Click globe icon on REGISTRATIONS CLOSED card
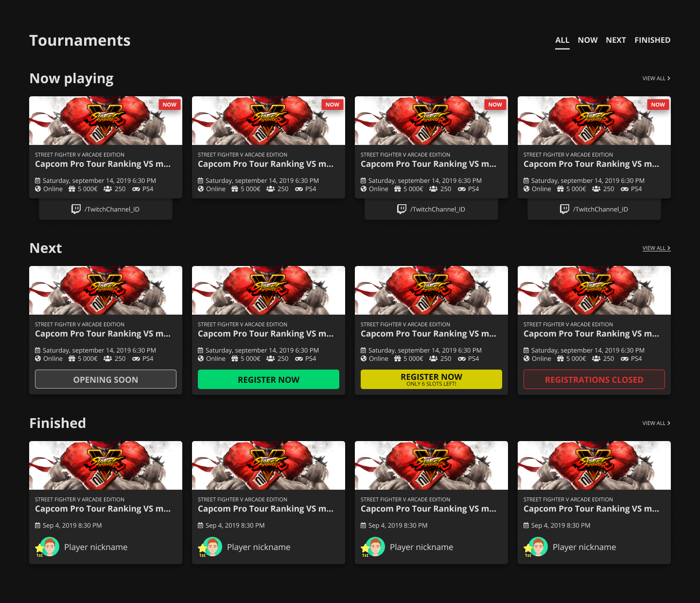The height and width of the screenshot is (603, 700). point(526,358)
